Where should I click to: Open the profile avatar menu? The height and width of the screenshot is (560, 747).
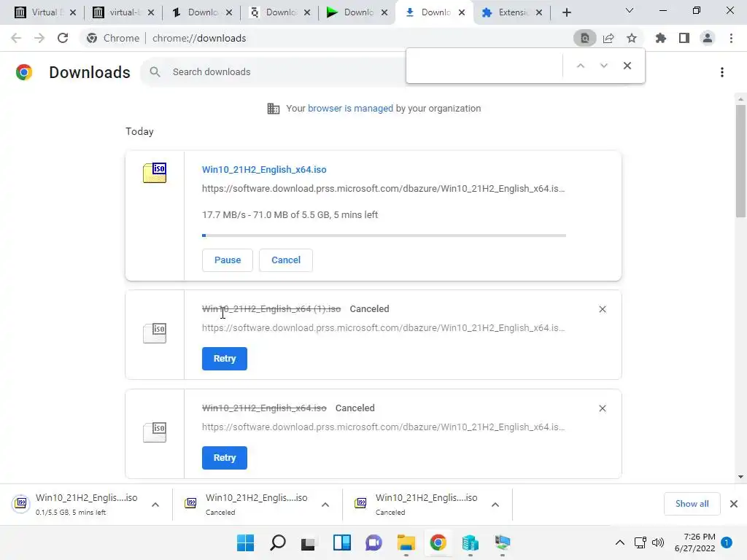point(708,38)
